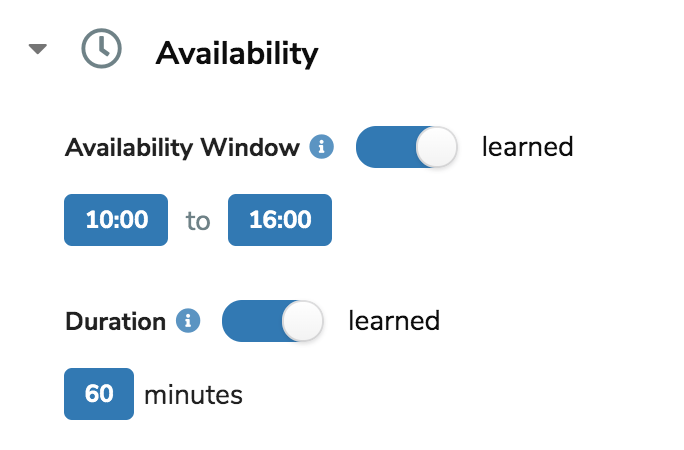The height and width of the screenshot is (450, 684).
Task: Click the learned label beside Availability Window
Action: click(x=527, y=147)
